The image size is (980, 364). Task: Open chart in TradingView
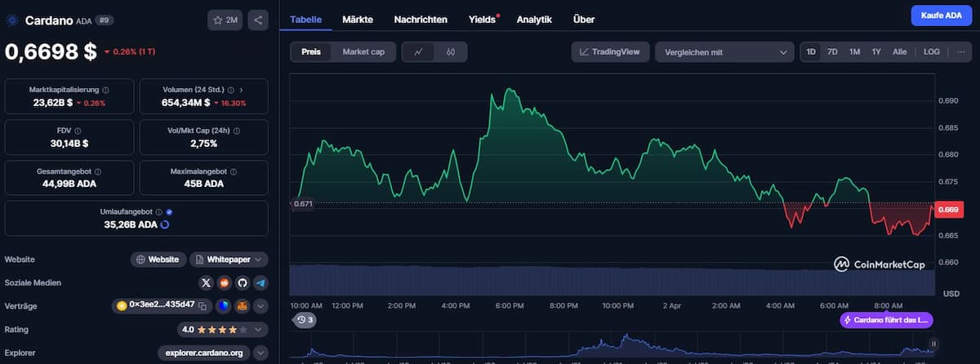[611, 51]
